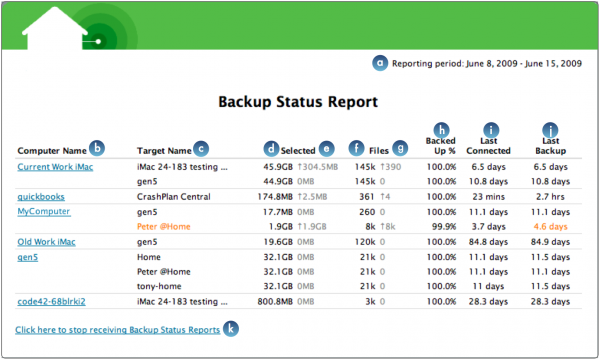
Task: Click the orange Peter @Home target name
Action: (164, 226)
